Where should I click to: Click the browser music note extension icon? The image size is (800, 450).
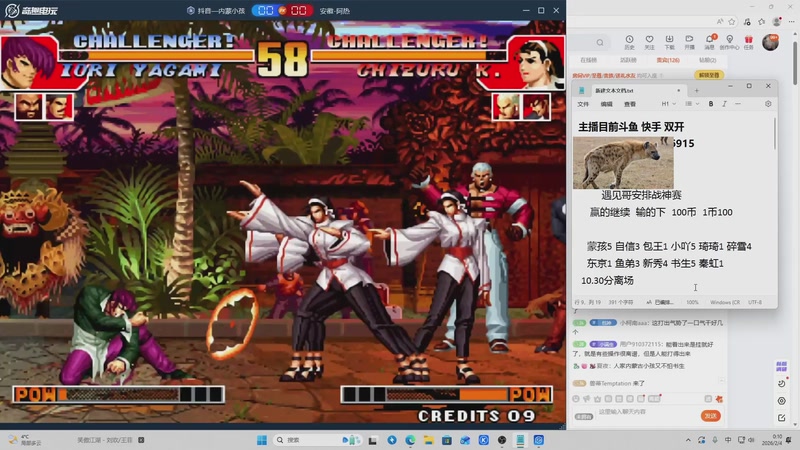(x=747, y=21)
